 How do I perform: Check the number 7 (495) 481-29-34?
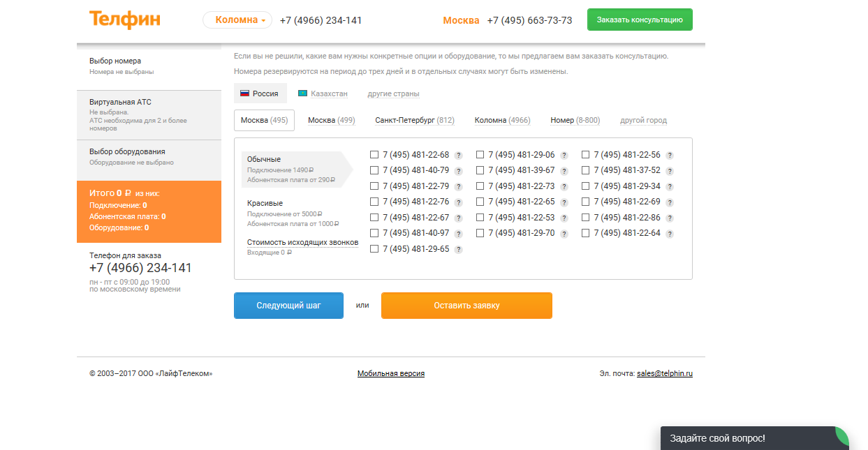click(x=585, y=186)
